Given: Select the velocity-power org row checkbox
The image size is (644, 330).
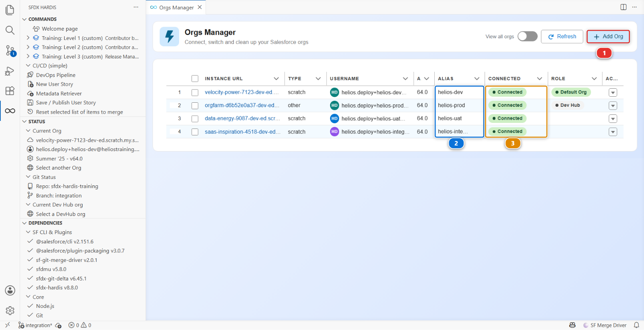Looking at the screenshot, I should pos(195,92).
